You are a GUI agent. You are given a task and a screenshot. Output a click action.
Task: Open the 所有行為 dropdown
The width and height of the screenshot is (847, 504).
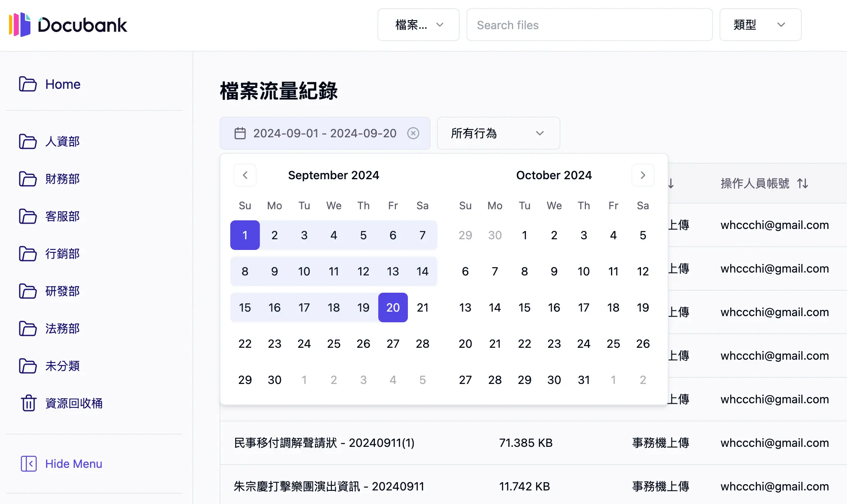[498, 133]
